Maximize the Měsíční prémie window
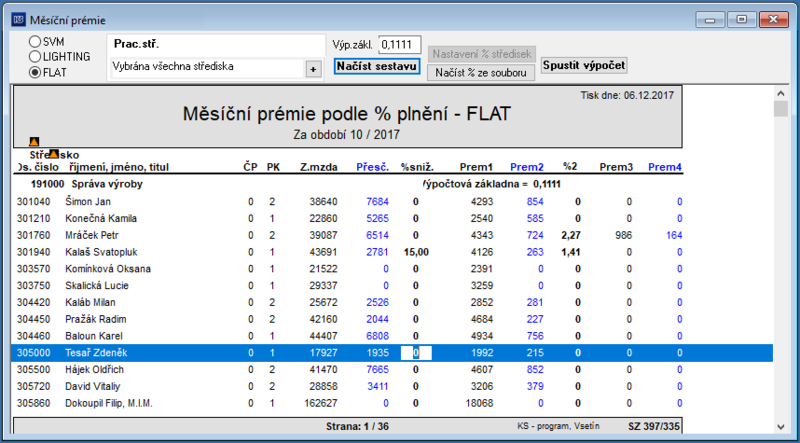Image resolution: width=800 pixels, height=443 pixels. [741, 20]
